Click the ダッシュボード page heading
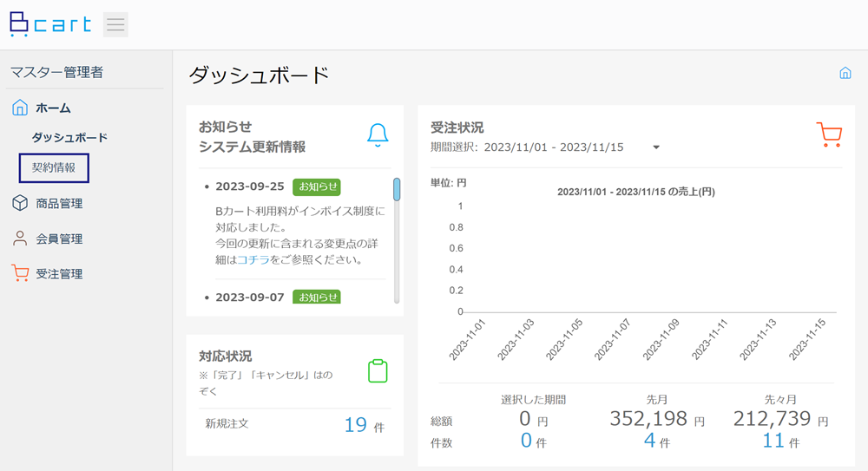This screenshot has width=868, height=471. tap(259, 75)
